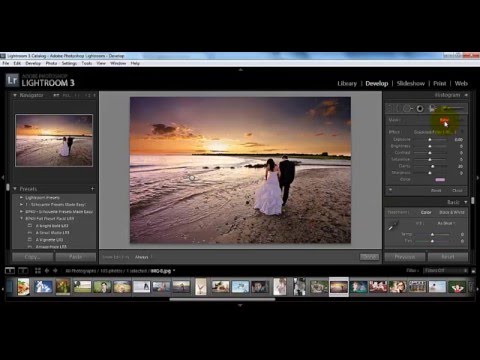Click the Exposure slider handle
This screenshot has width=480, height=360.
pos(430,140)
